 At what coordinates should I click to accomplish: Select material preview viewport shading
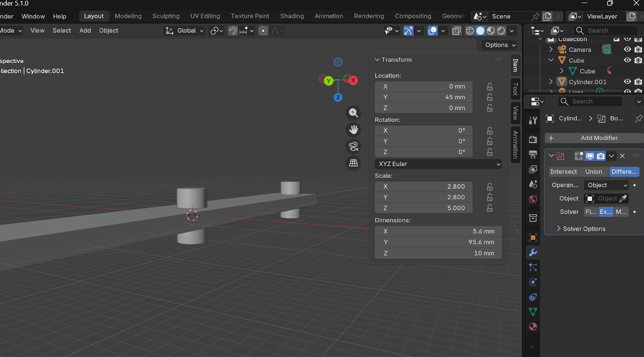point(491,31)
